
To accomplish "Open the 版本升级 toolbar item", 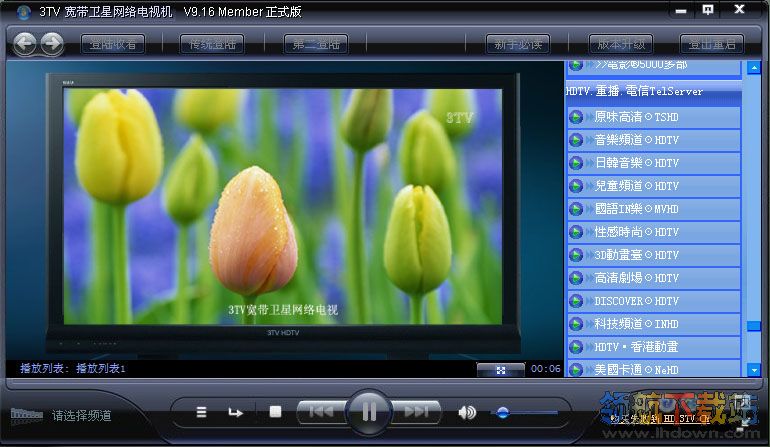I will point(622,44).
